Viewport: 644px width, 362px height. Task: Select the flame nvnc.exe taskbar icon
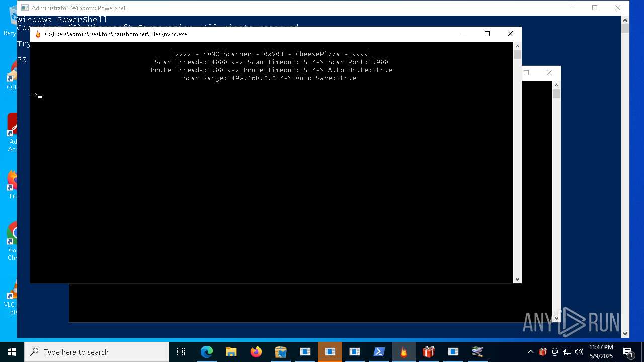click(x=404, y=352)
